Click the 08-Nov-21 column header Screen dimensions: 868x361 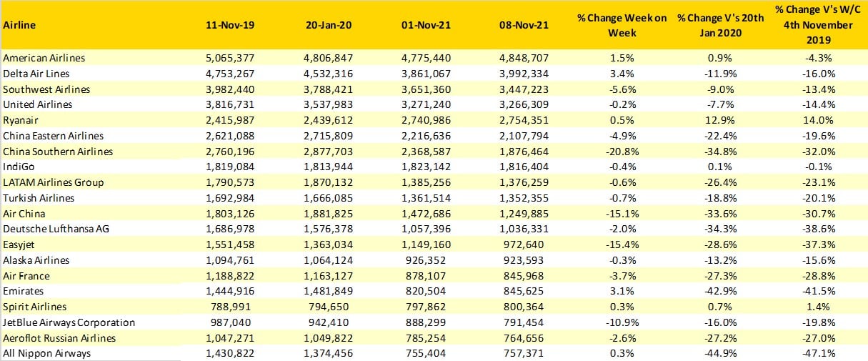[x=524, y=25]
